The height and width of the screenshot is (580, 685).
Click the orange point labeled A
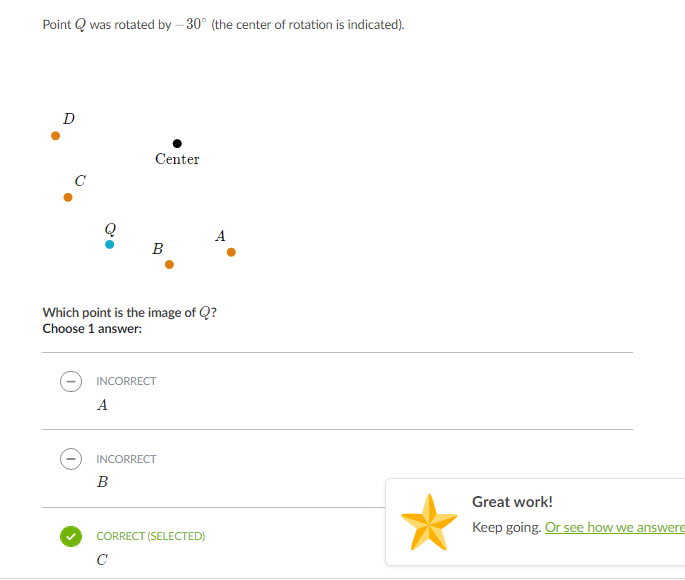tap(232, 252)
